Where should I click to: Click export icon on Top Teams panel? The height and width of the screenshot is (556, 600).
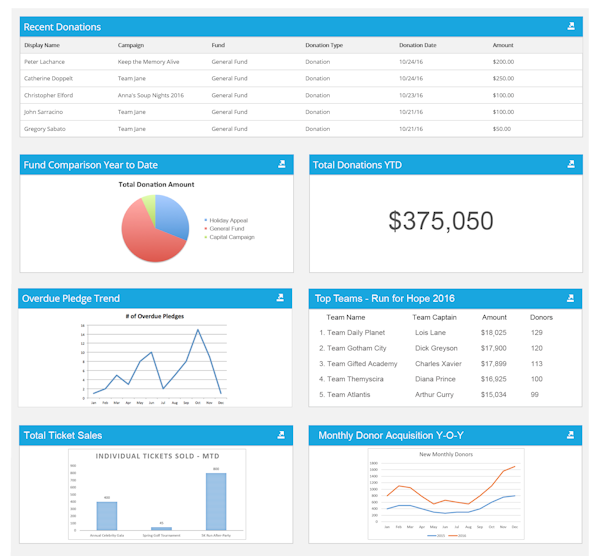[x=570, y=298]
